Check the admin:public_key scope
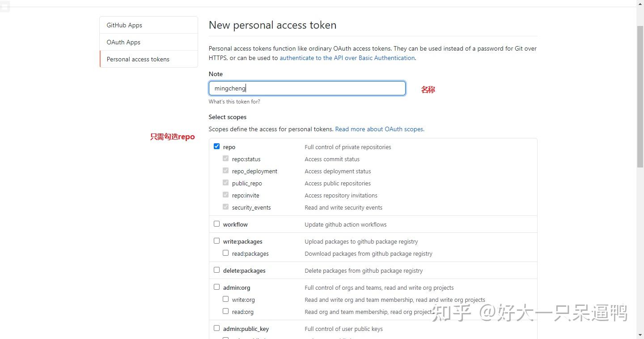This screenshot has width=644, height=339. (216, 327)
